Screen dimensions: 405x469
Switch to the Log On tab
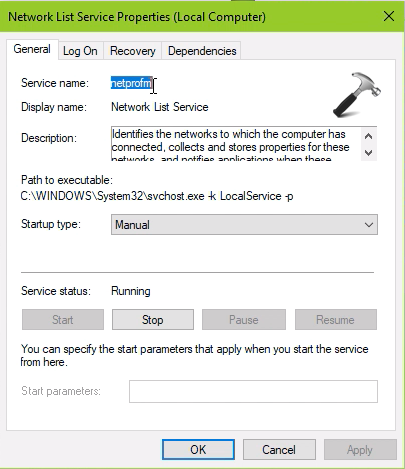[x=80, y=51]
